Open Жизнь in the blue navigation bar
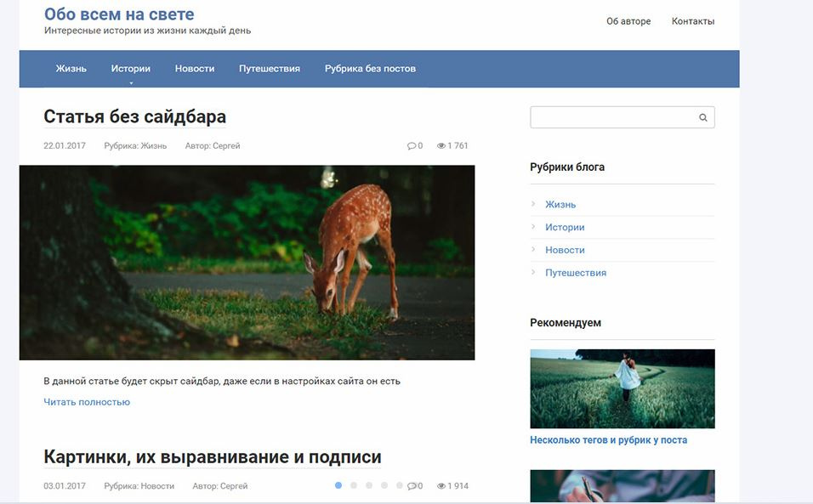 pos(71,68)
